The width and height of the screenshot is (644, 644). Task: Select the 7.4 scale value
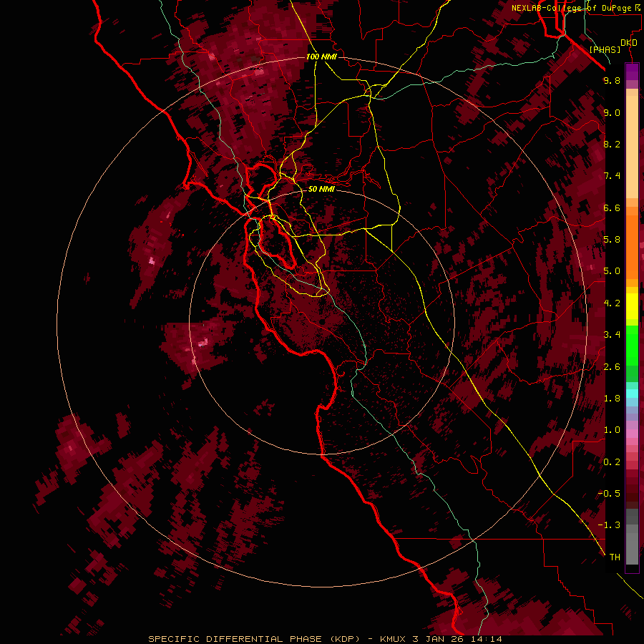point(612,176)
